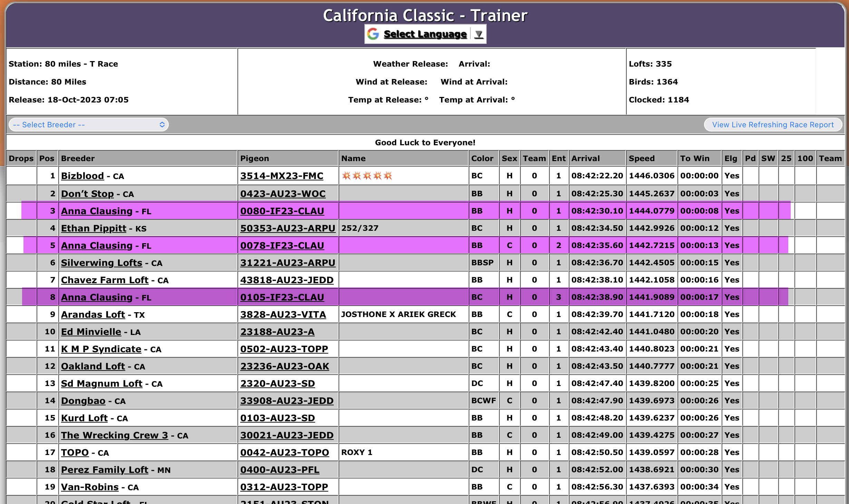Click the Drops column header
This screenshot has height=504, width=849.
point(21,158)
